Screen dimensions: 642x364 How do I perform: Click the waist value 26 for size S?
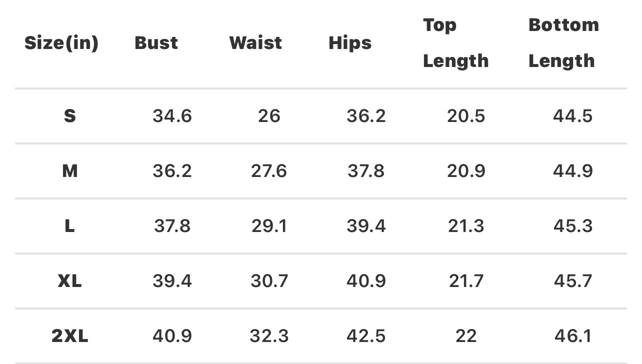269,116
